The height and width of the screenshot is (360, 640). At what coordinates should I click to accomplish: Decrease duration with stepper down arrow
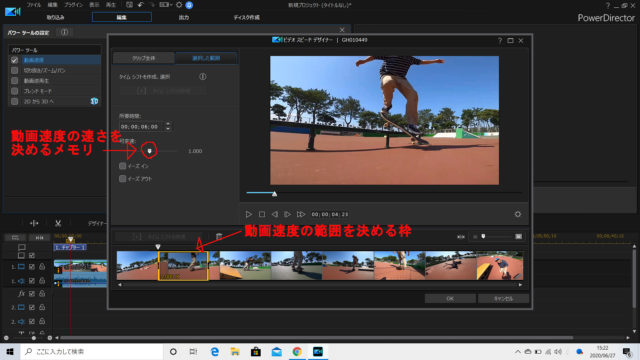[168, 129]
